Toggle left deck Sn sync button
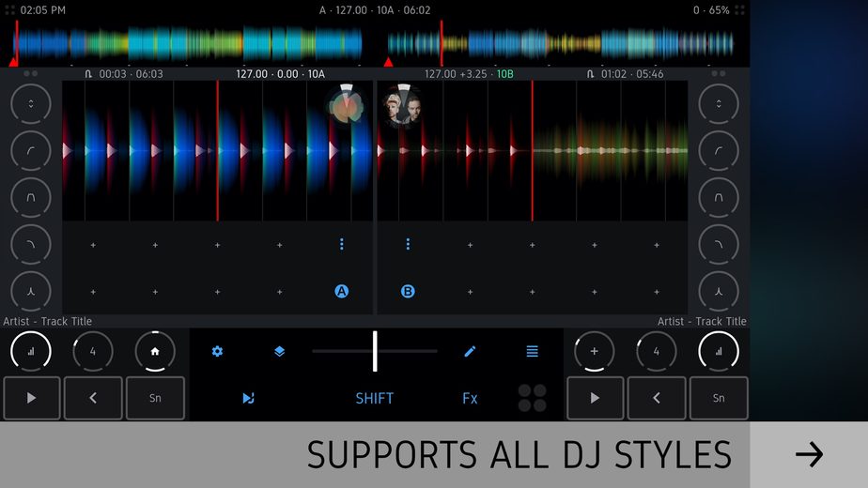 pyautogui.click(x=155, y=398)
